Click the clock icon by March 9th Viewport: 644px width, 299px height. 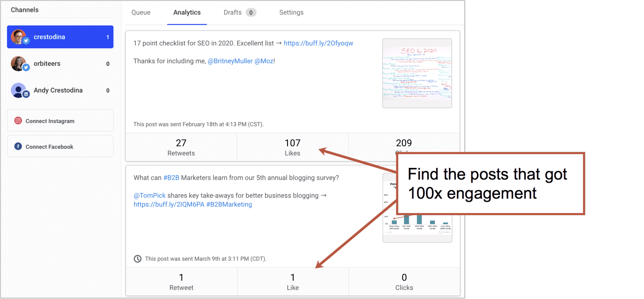138,259
